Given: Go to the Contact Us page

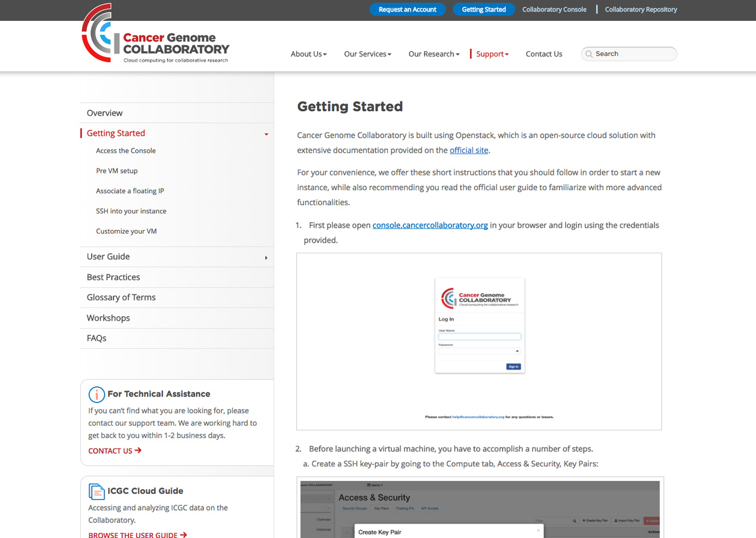Looking at the screenshot, I should click(544, 54).
